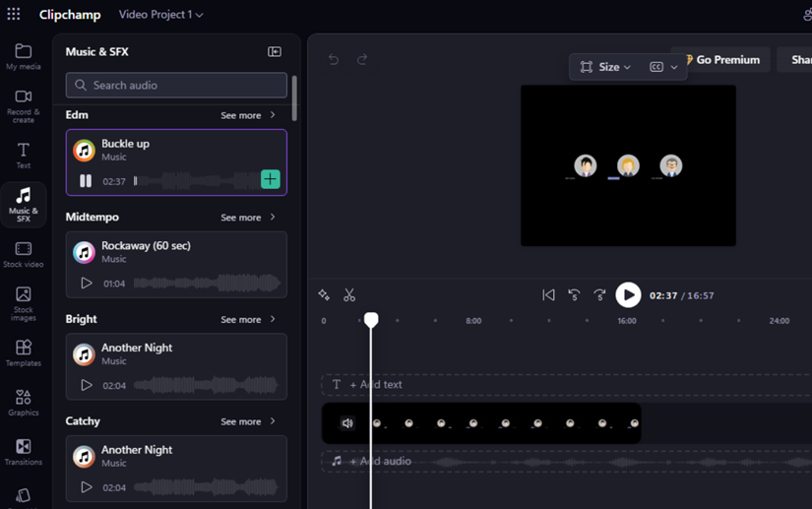Play Another Night in Bright section

click(x=87, y=385)
